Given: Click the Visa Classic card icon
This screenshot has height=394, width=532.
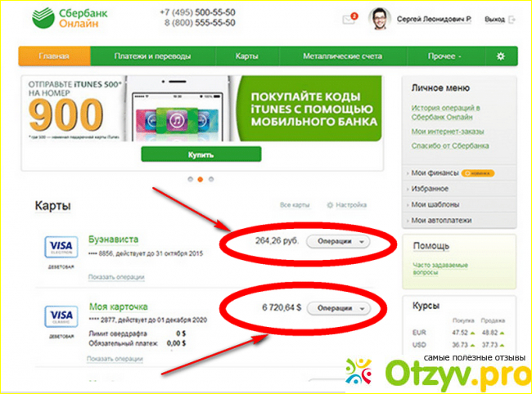Looking at the screenshot, I should point(61,316).
